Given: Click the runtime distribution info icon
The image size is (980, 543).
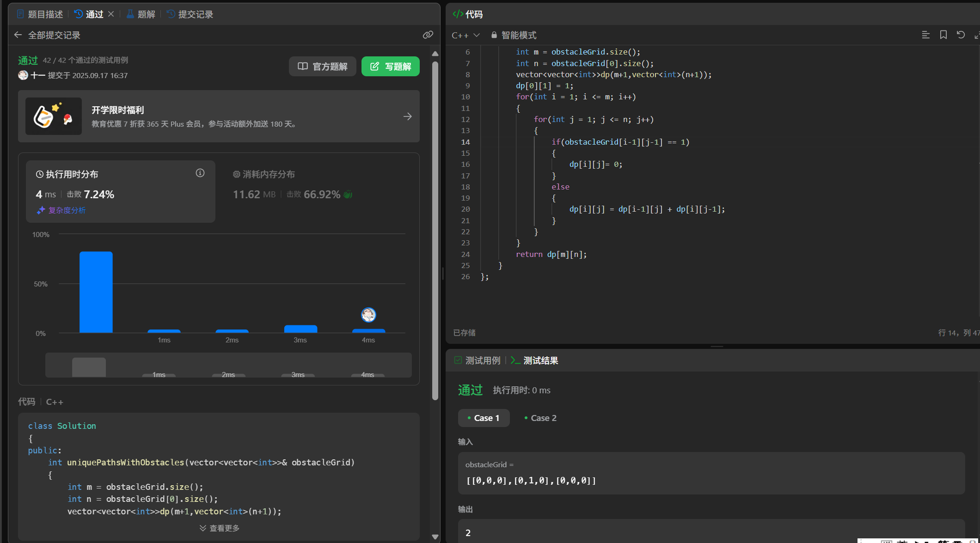Looking at the screenshot, I should (x=200, y=173).
